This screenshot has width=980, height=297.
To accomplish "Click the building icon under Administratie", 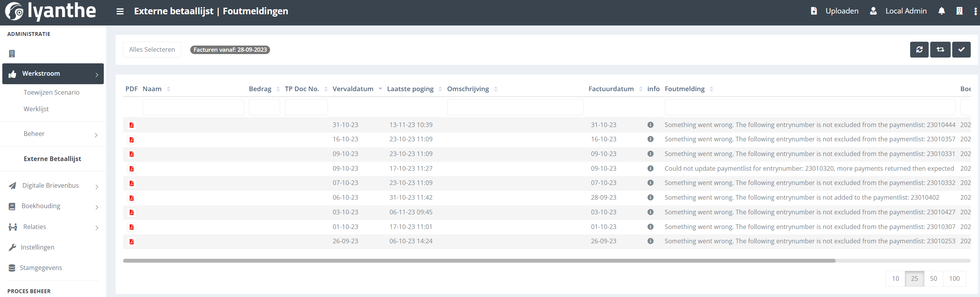I will (x=12, y=54).
